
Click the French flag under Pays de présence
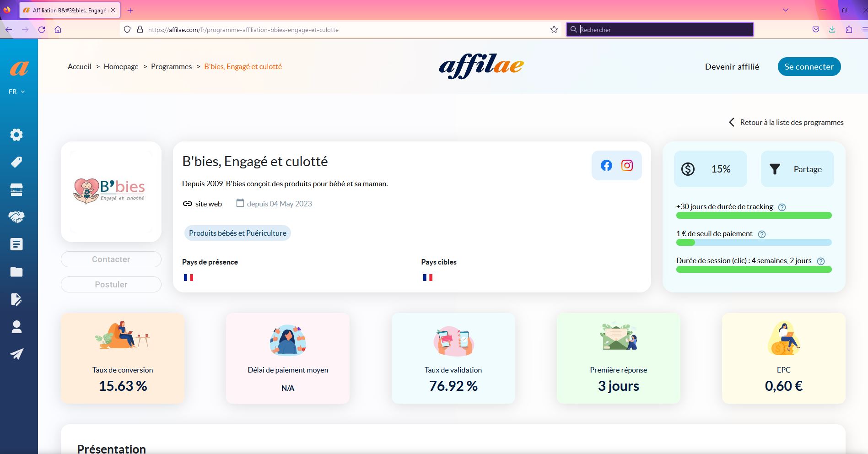pyautogui.click(x=189, y=277)
